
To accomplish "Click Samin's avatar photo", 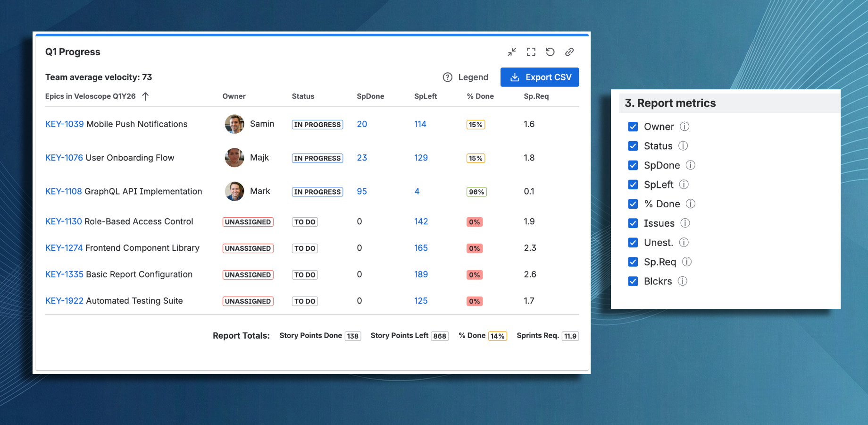I will click(x=234, y=124).
